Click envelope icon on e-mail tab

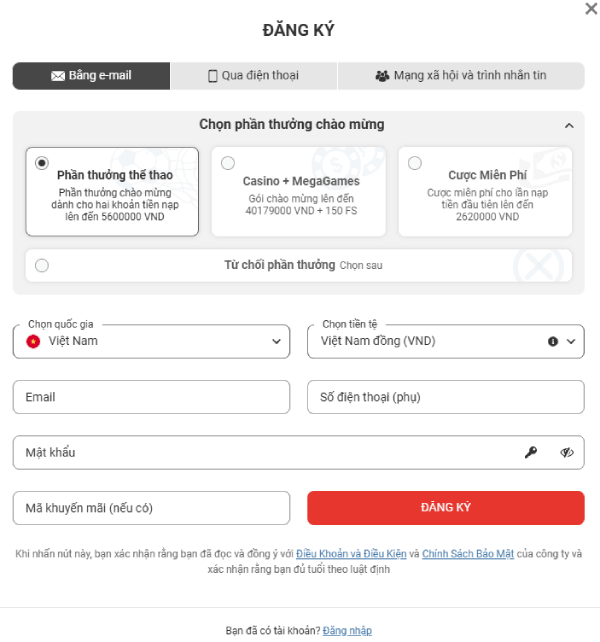[x=58, y=76]
